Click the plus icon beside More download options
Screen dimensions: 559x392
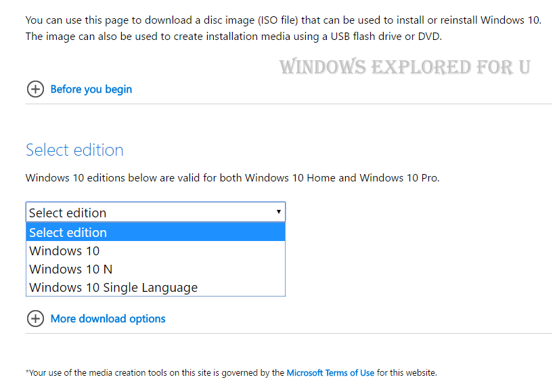(x=35, y=318)
